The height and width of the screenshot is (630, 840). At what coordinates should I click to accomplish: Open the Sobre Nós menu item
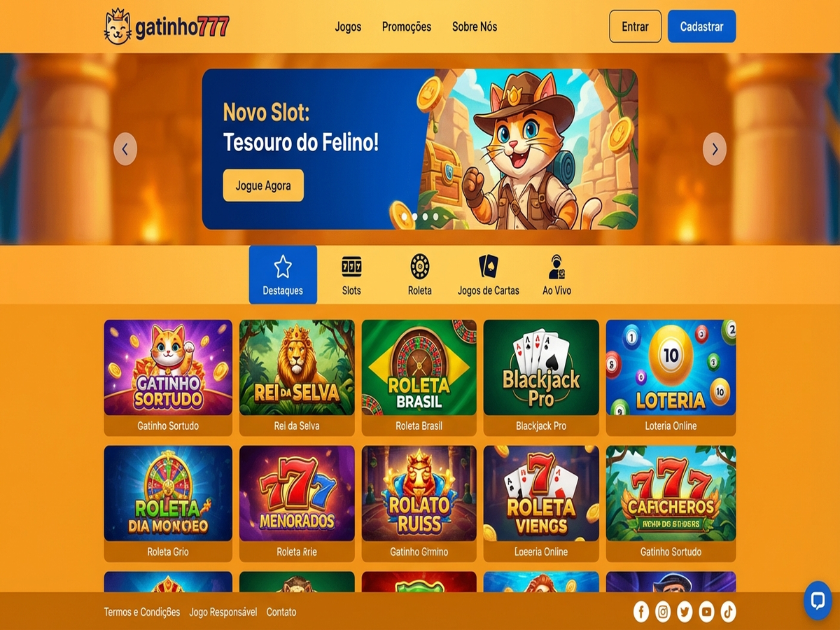click(475, 27)
